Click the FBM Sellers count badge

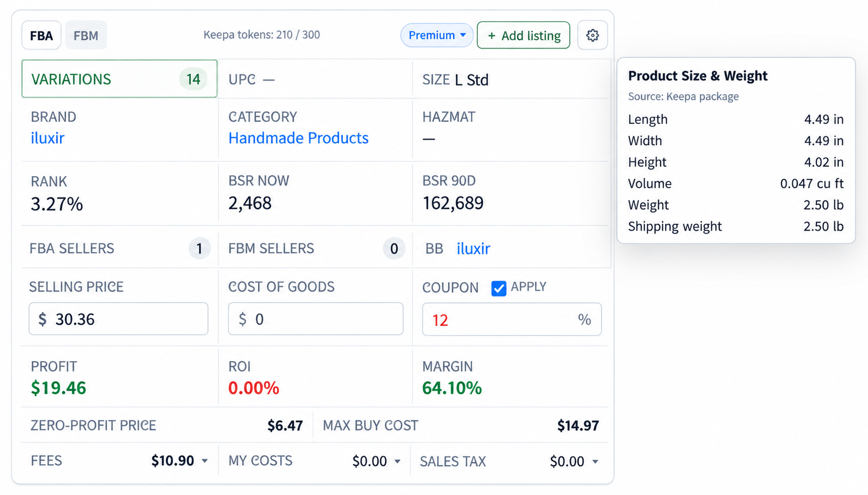click(x=394, y=248)
